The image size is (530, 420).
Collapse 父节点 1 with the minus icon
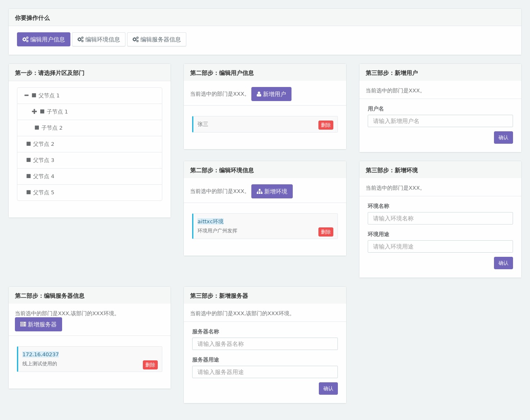[26, 96]
